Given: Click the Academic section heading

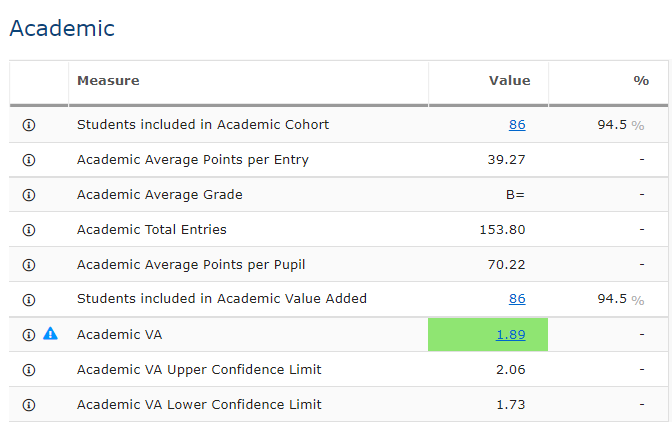Looking at the screenshot, I should pyautogui.click(x=62, y=28).
